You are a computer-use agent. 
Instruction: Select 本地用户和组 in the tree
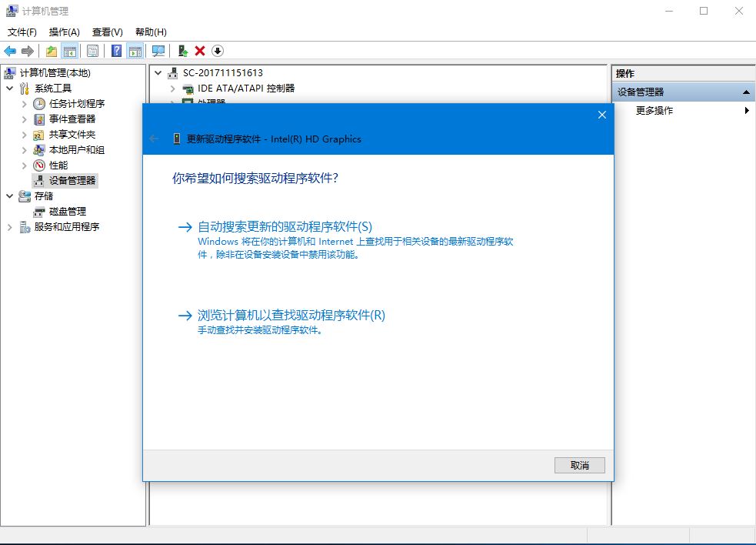coord(77,150)
